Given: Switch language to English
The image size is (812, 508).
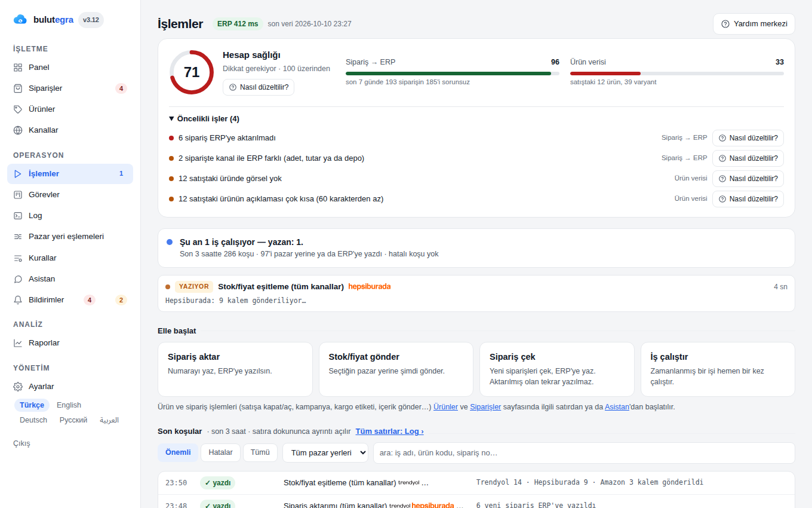Looking at the screenshot, I should click(x=69, y=405).
